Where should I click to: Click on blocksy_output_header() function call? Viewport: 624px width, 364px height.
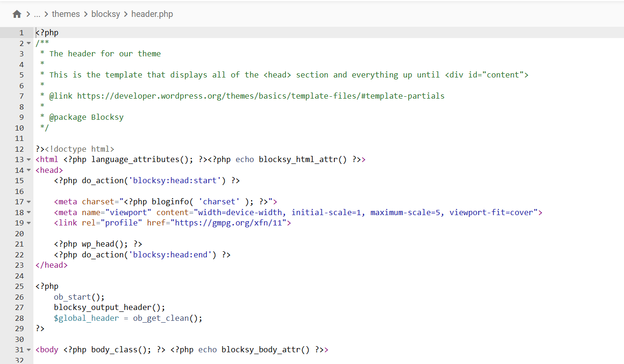[x=109, y=308]
